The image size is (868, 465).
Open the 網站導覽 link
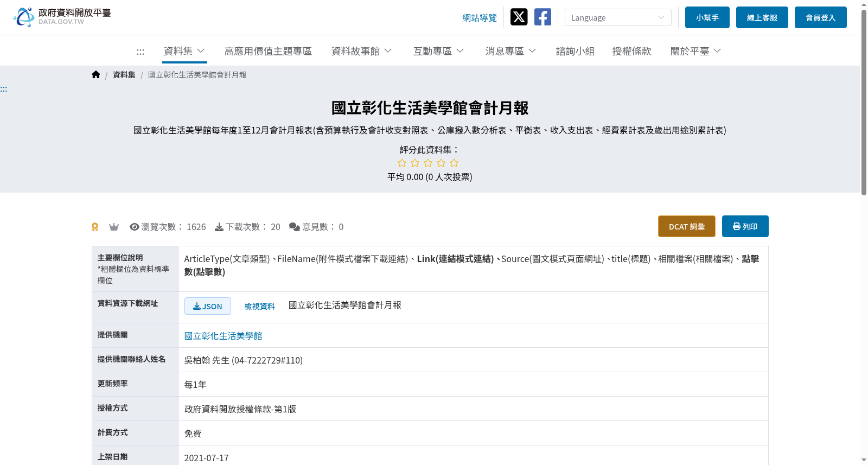[x=480, y=18]
